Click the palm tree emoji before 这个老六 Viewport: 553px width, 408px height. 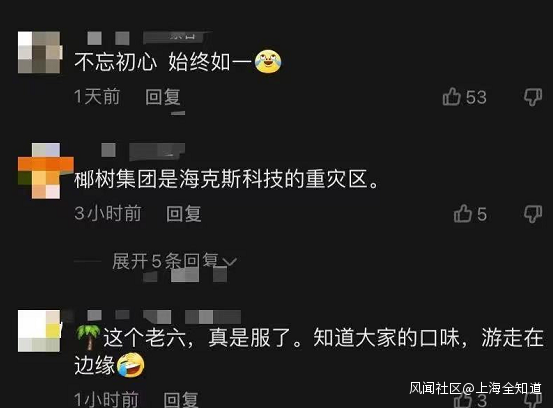(x=88, y=337)
